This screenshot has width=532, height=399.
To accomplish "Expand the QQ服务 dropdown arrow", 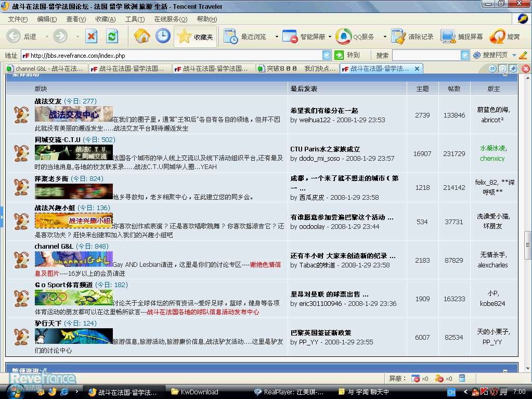I will [385, 36].
